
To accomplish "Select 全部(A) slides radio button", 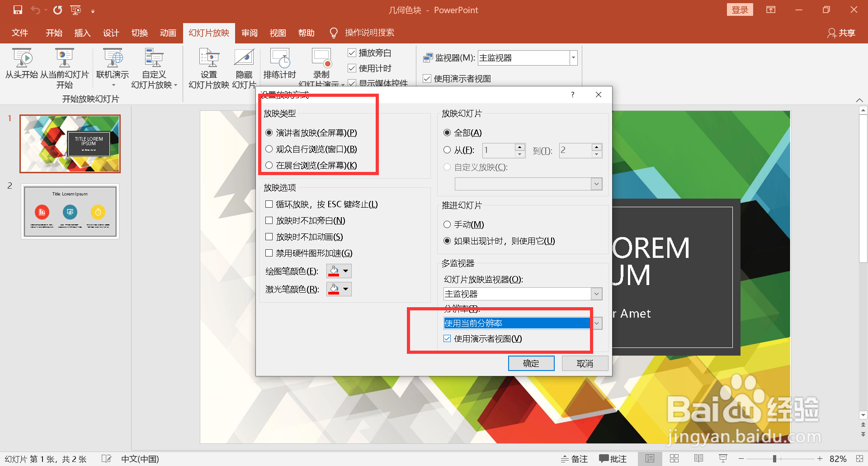I will click(x=447, y=133).
